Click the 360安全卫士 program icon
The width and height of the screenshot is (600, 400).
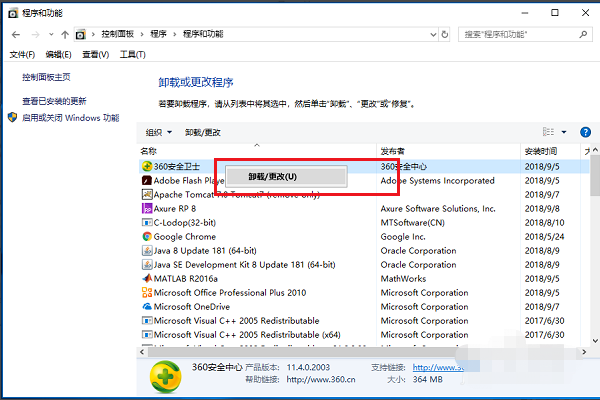[147, 166]
